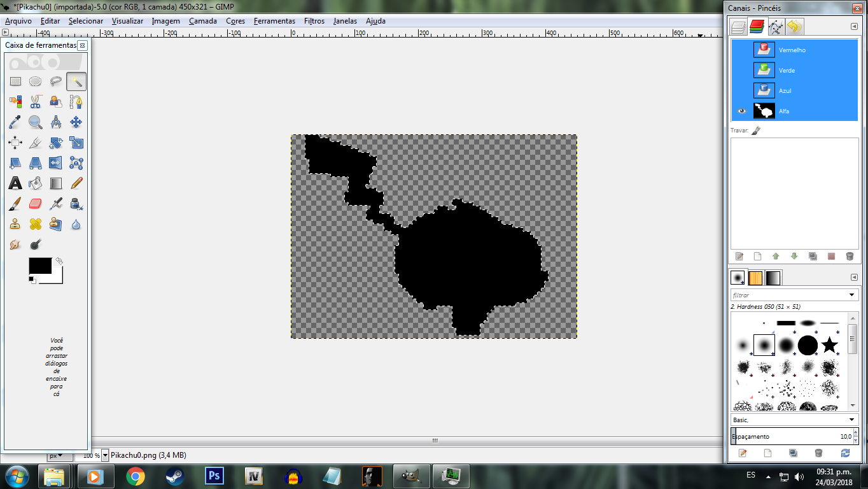Select the Ellipse Select tool
This screenshot has width=868, height=489.
(36, 81)
